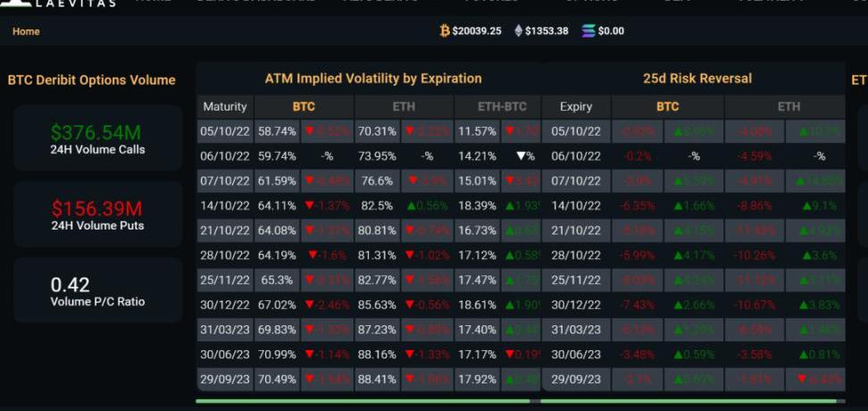Click the BTC header in 25d Risk Reversal

click(x=667, y=106)
